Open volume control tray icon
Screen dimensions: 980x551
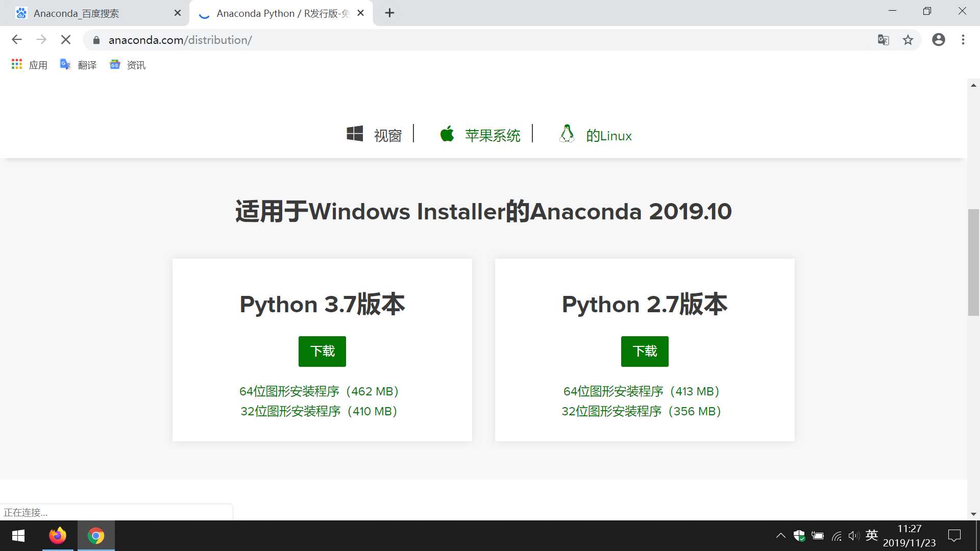tap(854, 536)
